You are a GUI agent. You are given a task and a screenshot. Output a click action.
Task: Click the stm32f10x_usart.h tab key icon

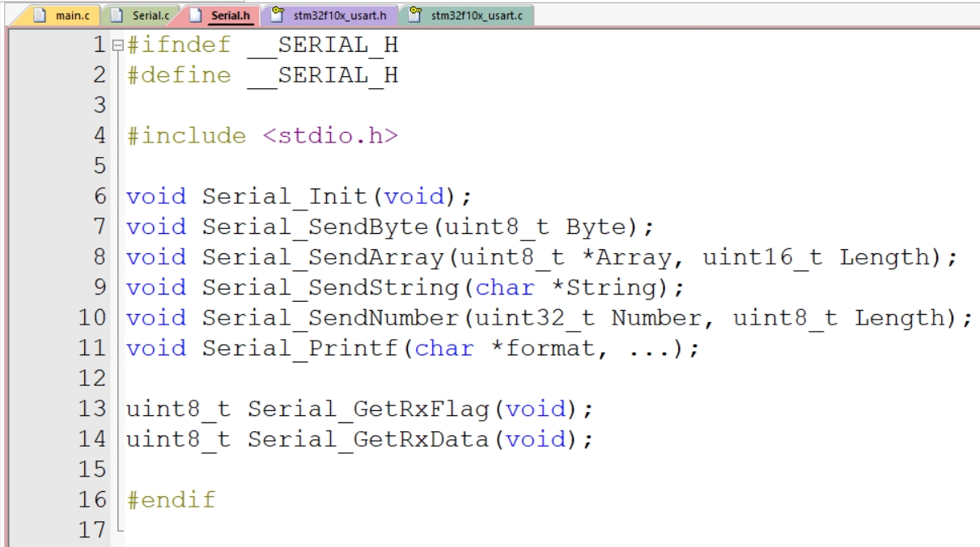277,14
